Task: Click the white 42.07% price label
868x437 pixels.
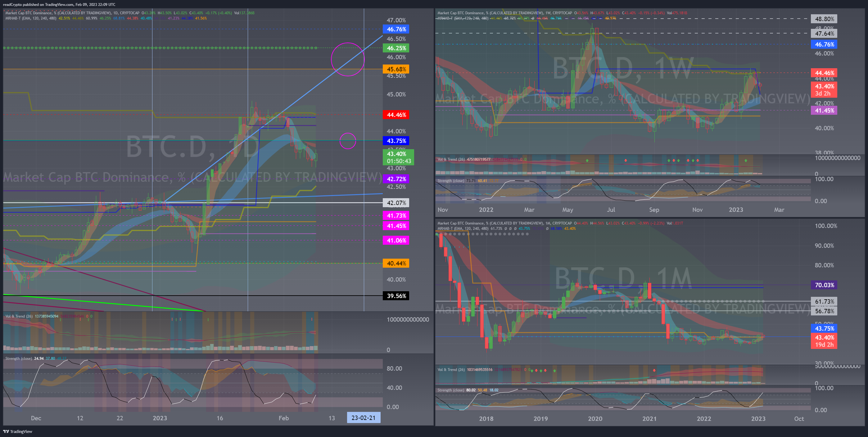Action: pyautogui.click(x=396, y=203)
